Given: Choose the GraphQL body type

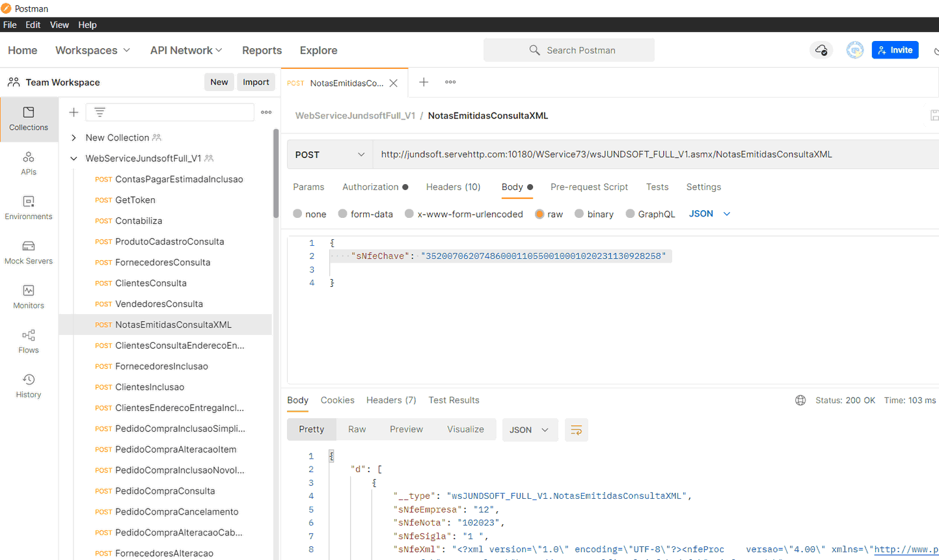Looking at the screenshot, I should [630, 214].
